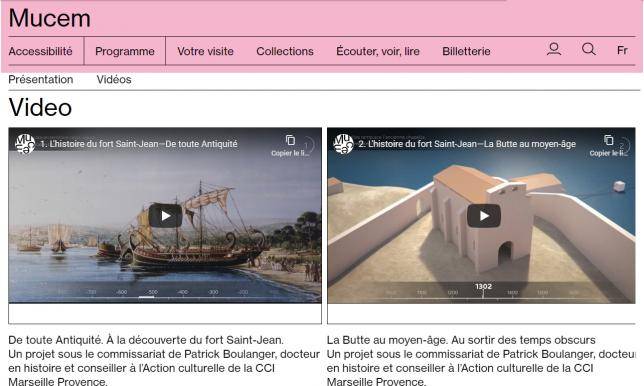Click Mucem channel logo on first video
This screenshot has height=386, width=644.
click(x=25, y=144)
